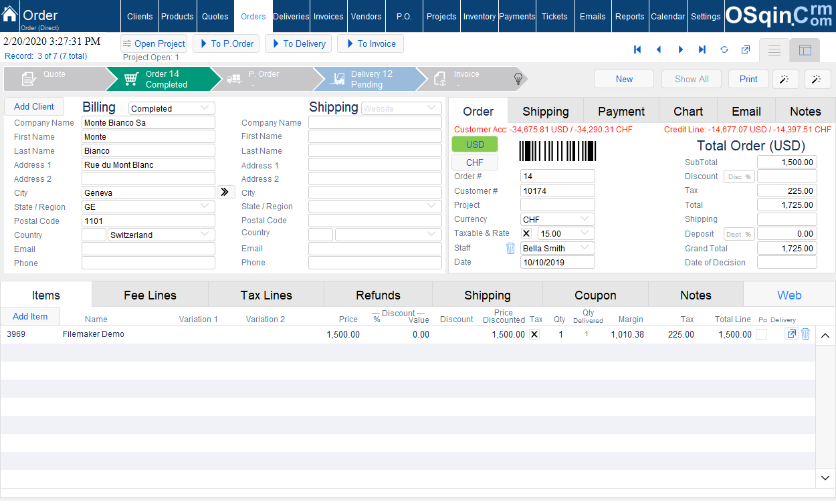This screenshot has width=836, height=504.
Task: Open the Web tab in items section
Action: coord(789,295)
